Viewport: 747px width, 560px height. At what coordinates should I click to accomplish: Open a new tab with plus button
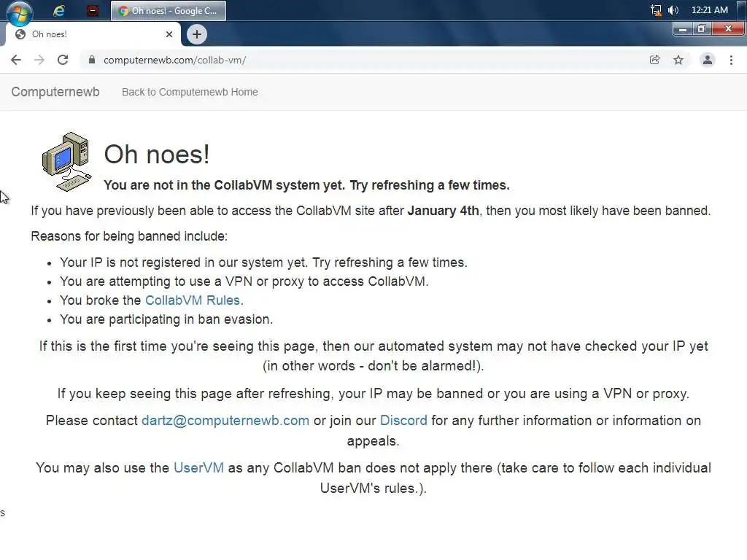(197, 34)
